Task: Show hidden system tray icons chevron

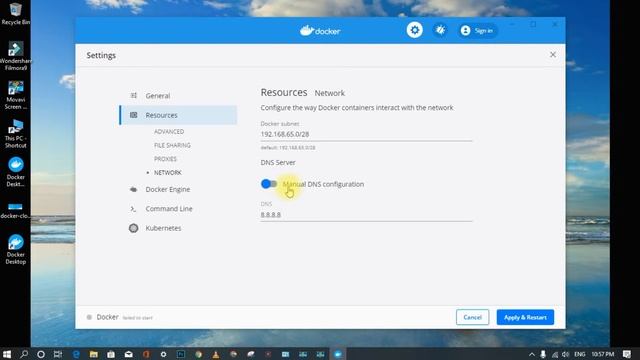Action: [532, 354]
